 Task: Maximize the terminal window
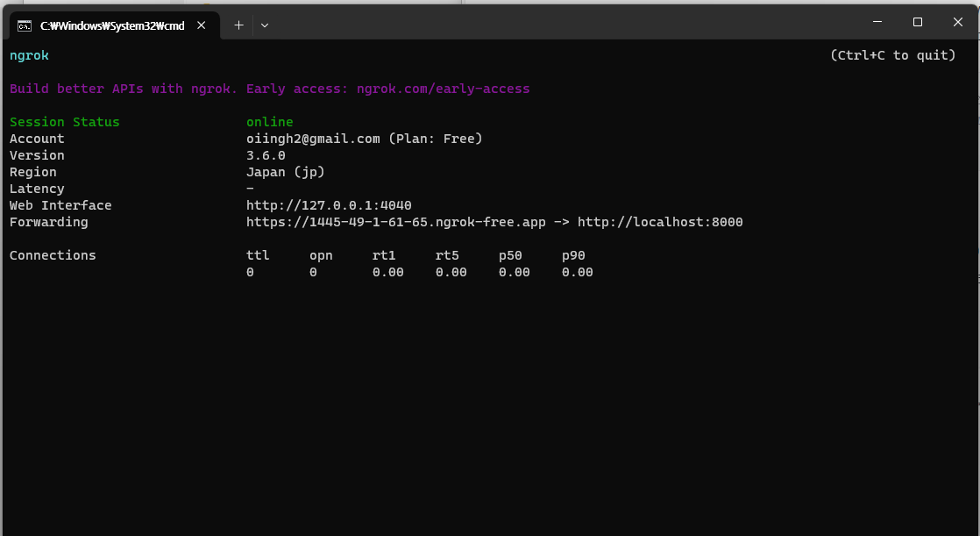(918, 22)
